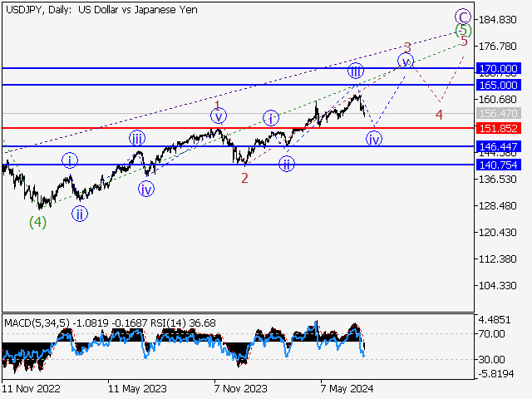Select the 176.780 price axis label
This screenshot has height=399, width=532.
tap(497, 47)
